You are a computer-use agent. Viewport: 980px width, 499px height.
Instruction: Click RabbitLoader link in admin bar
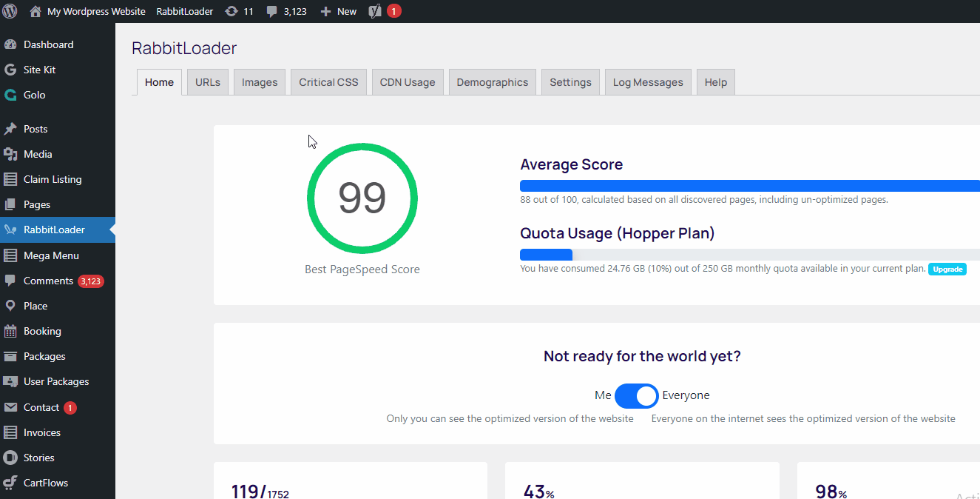click(185, 11)
